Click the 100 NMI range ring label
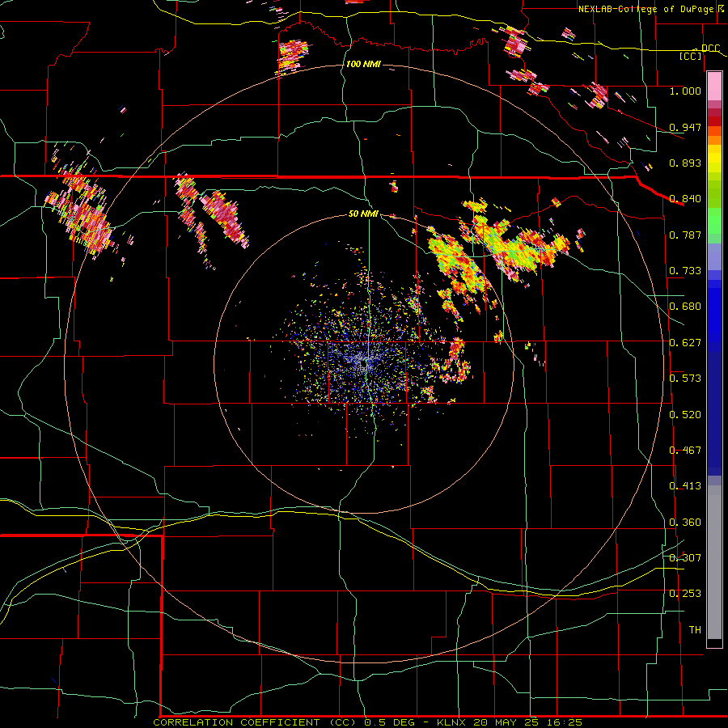This screenshot has height=728, width=728. (363, 64)
